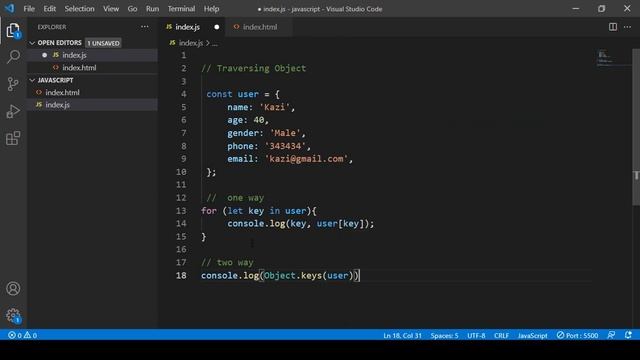Open errors and warnings count in status bar

pyautogui.click(x=22, y=335)
